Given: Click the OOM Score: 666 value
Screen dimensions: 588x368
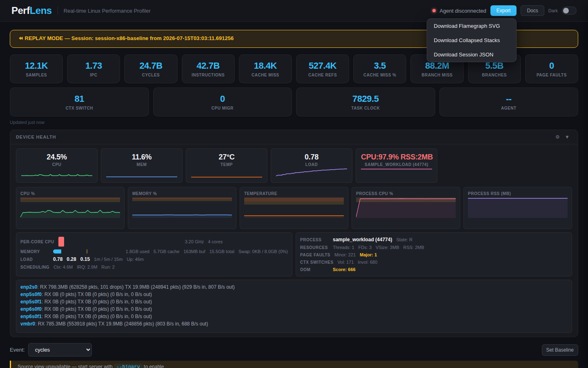Looking at the screenshot, I should coord(344,269).
